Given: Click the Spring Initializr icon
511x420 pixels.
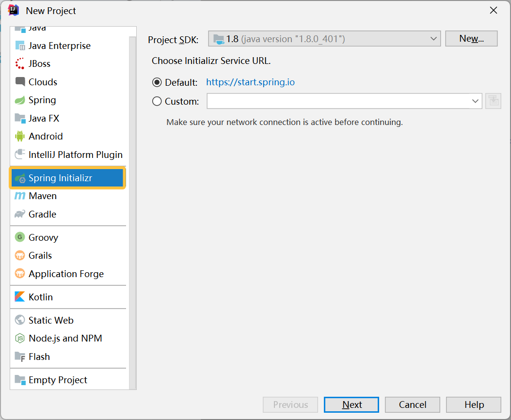Looking at the screenshot, I should [20, 178].
